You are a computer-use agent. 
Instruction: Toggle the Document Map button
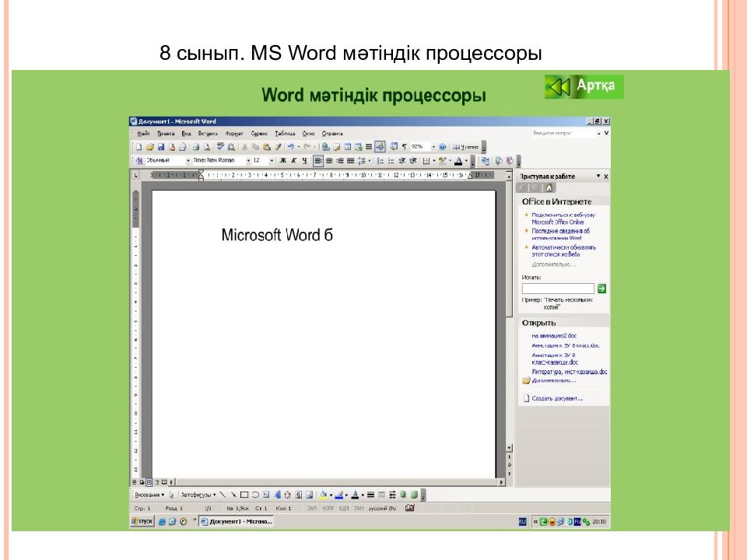(394, 147)
